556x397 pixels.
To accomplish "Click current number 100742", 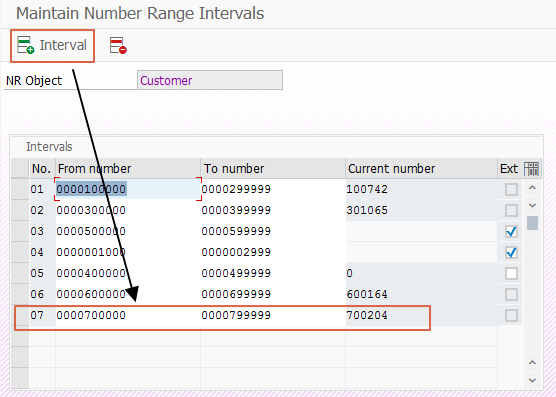I will (422, 189).
